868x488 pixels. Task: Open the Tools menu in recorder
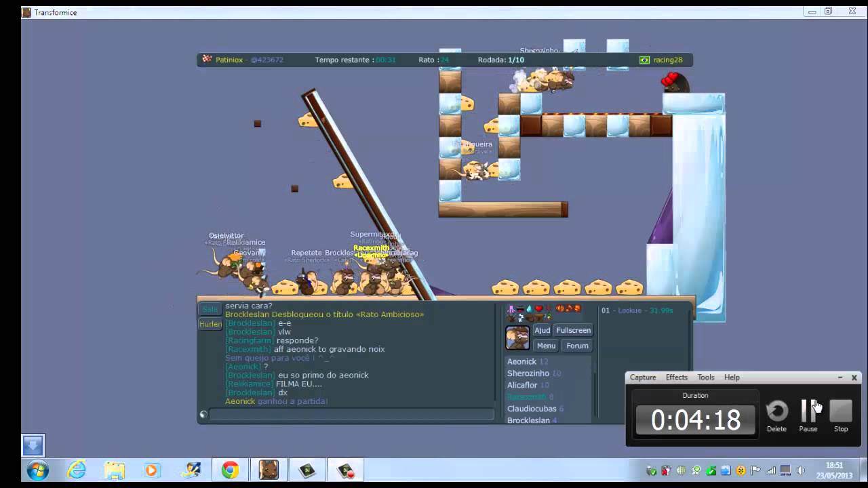coord(706,378)
